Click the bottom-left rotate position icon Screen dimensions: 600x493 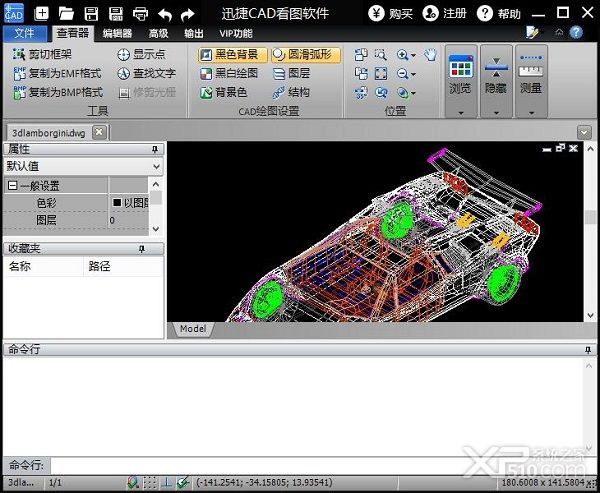point(361,93)
